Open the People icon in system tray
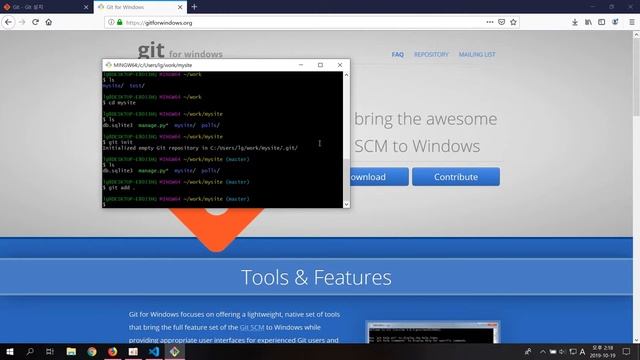The width and height of the screenshot is (640, 360). tap(528, 351)
